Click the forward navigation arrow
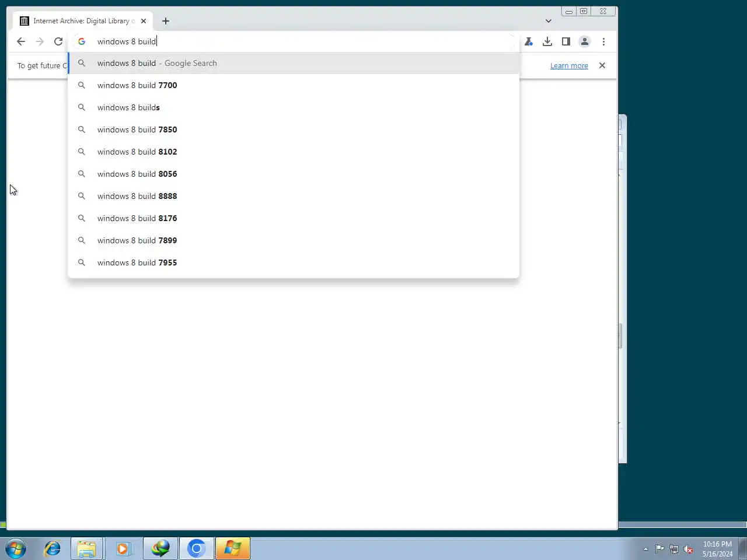Viewport: 747px width, 560px height. tap(40, 41)
